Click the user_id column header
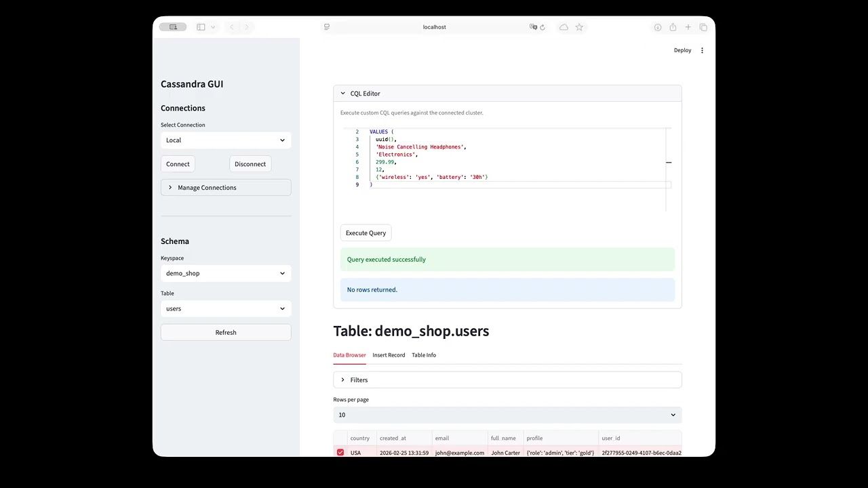The height and width of the screenshot is (488, 868). pos(640,439)
